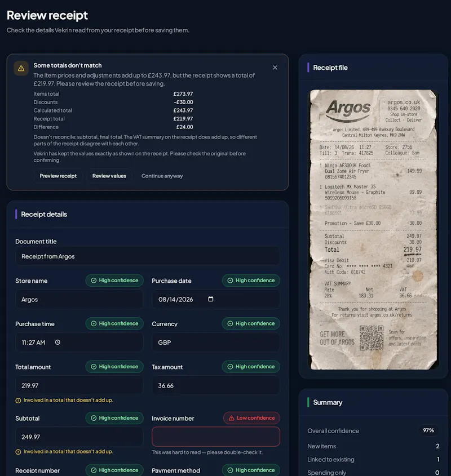451x476 pixels.
Task: Click Tax amount High confidence badge
Action: 251,367
